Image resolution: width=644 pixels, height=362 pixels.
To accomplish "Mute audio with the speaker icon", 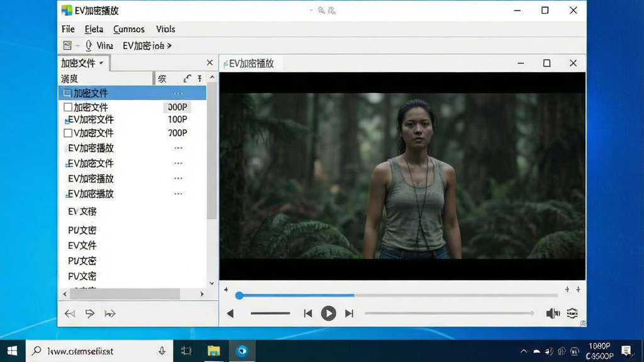I will tap(553, 313).
